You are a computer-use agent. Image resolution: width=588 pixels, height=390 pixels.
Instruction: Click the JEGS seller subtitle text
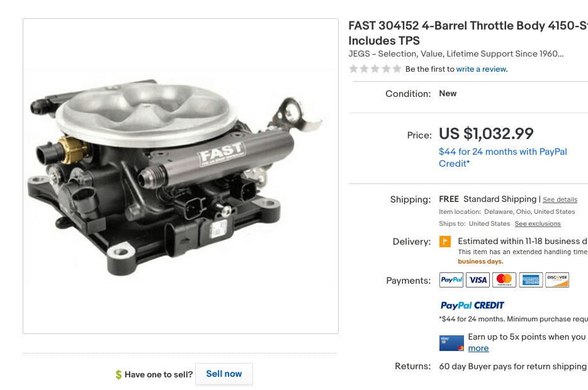coord(456,54)
